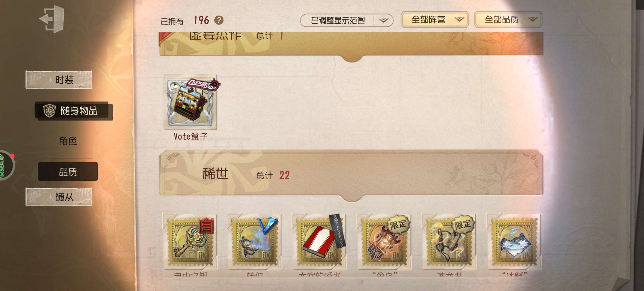
Task: Tap the green circular badge at left edge
Action: point(6,165)
